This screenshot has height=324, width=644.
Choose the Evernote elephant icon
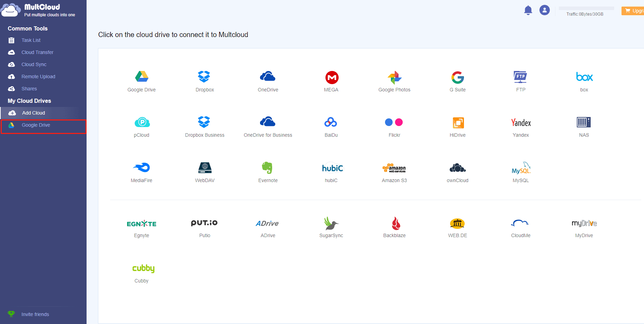coord(267,168)
